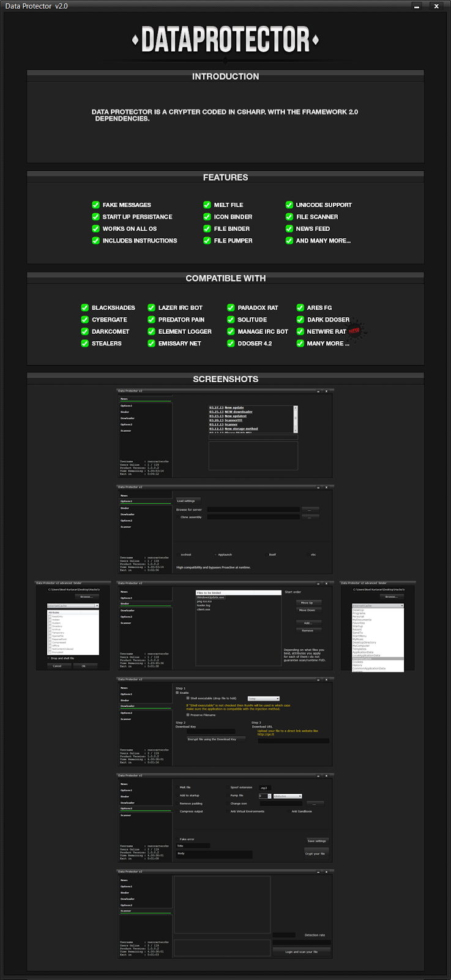Check the Preserve Filename option
451x980 pixels.
pos(188,715)
